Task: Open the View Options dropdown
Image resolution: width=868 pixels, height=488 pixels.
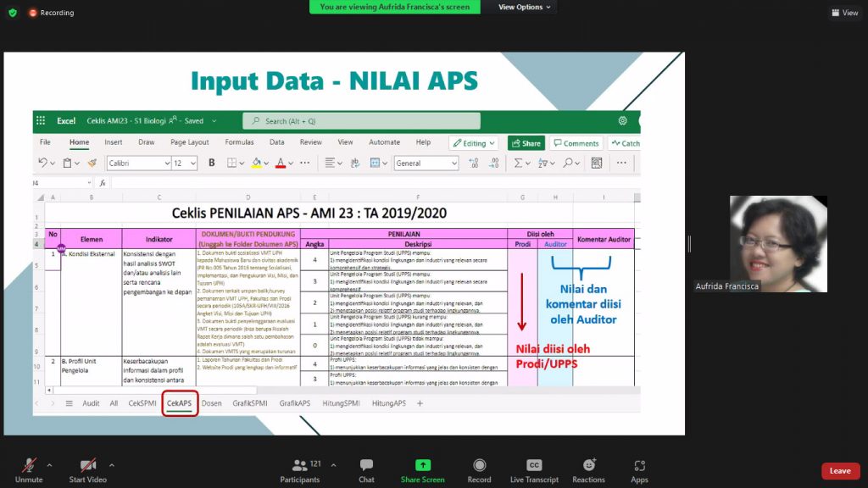Action: coord(524,7)
